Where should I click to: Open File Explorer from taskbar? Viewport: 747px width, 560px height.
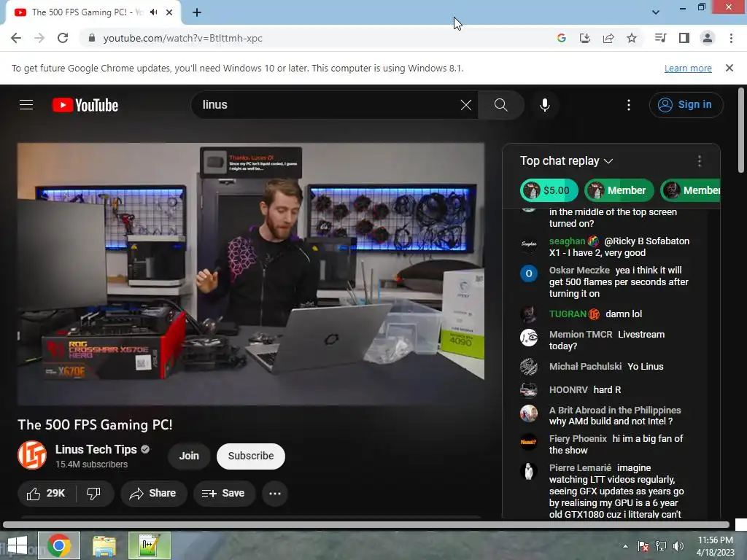[104, 545]
